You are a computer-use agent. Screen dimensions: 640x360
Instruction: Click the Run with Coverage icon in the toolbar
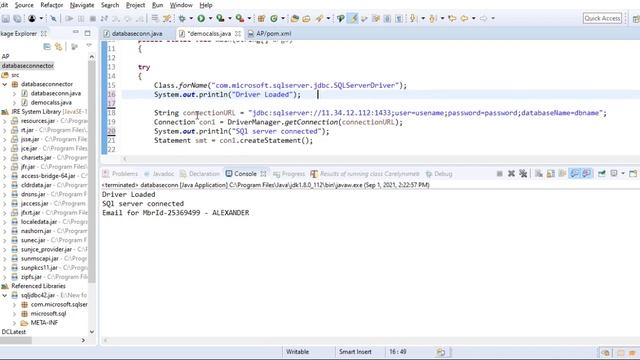pos(220,18)
